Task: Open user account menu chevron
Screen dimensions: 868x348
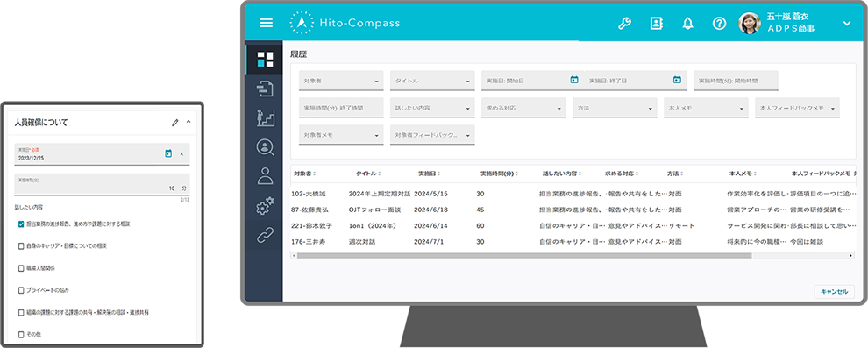Action: point(846,24)
